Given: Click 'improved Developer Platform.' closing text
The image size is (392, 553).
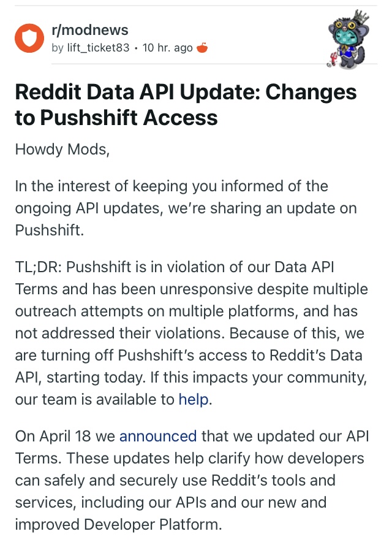Looking at the screenshot, I should tap(118, 525).
